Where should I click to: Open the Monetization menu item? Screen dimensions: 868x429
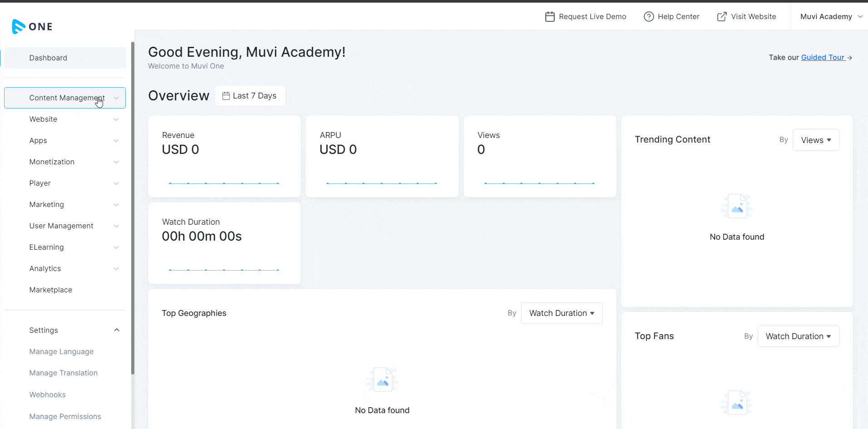(x=65, y=162)
